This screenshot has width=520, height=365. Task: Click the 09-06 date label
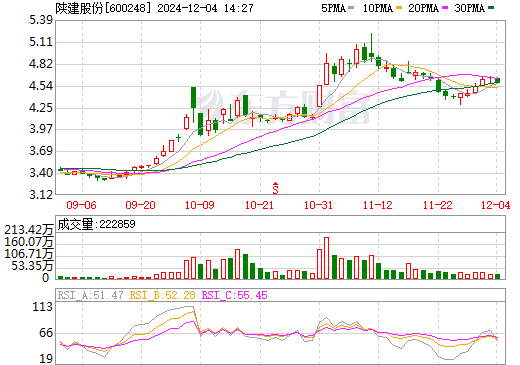[x=81, y=205]
